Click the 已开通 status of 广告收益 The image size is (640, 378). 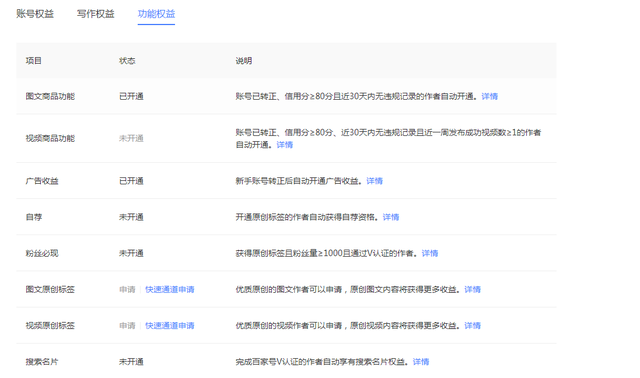click(131, 181)
